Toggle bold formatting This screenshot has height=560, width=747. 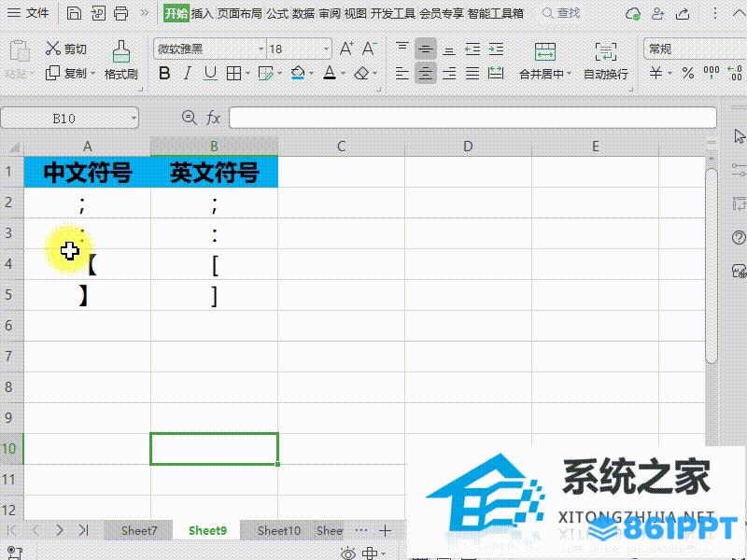pos(164,74)
